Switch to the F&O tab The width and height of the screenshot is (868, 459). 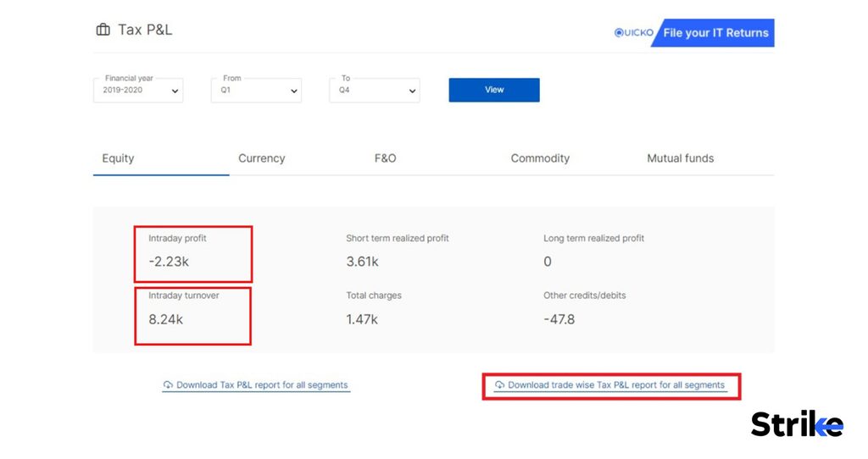[386, 158]
